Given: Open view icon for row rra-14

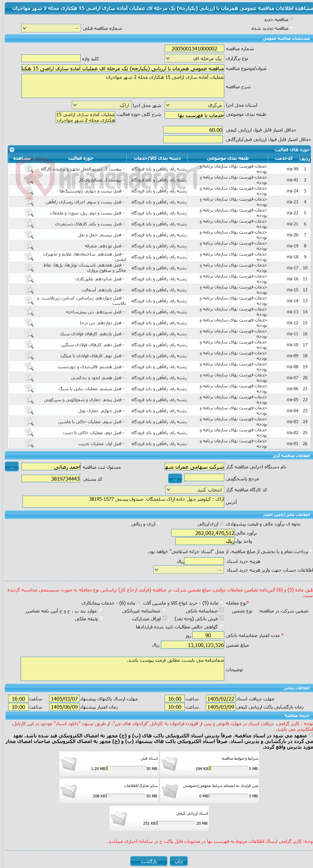Looking at the screenshot, I should point(29,300).
